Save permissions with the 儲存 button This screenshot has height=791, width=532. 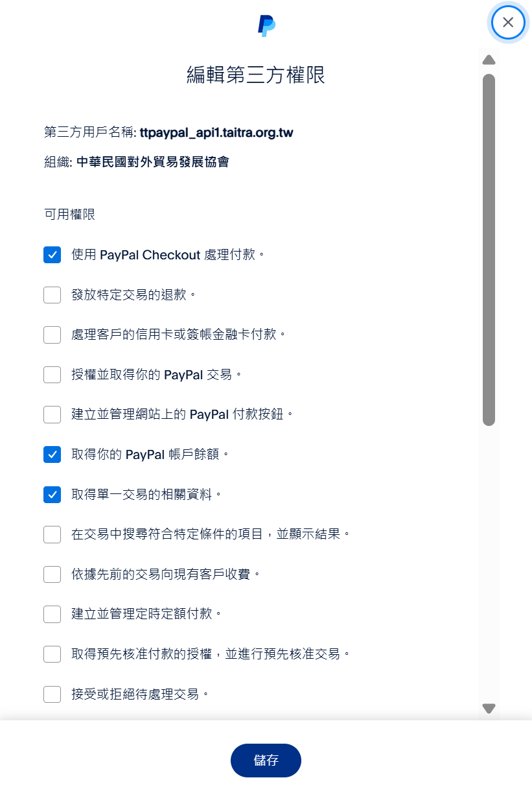[266, 760]
